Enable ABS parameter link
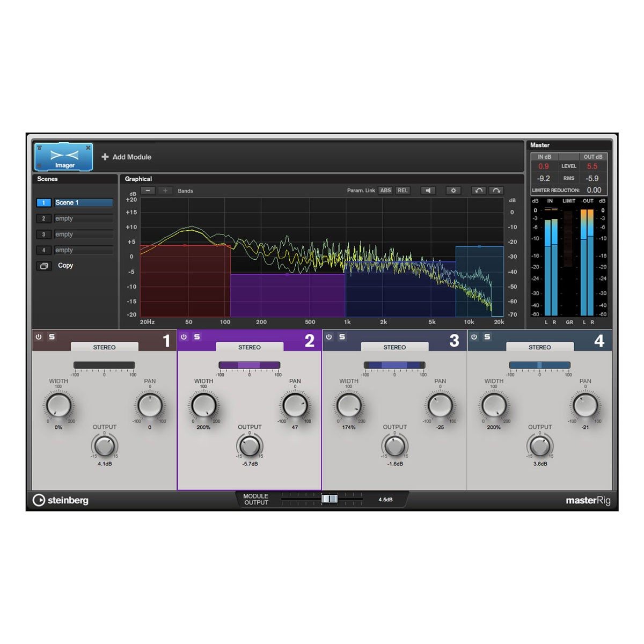This screenshot has height=644, width=644. point(385,191)
